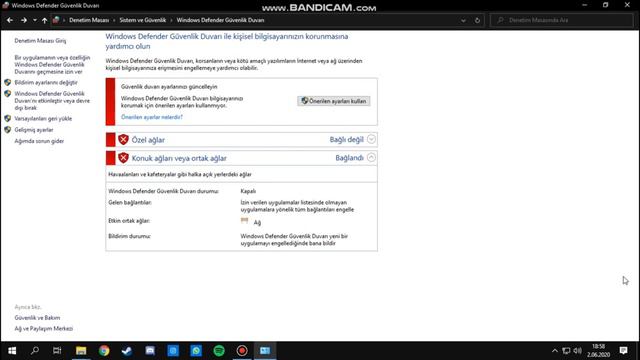Screen dimensions: 640x360
Task: Refresh the Control Panel page
Action: [x=477, y=20]
